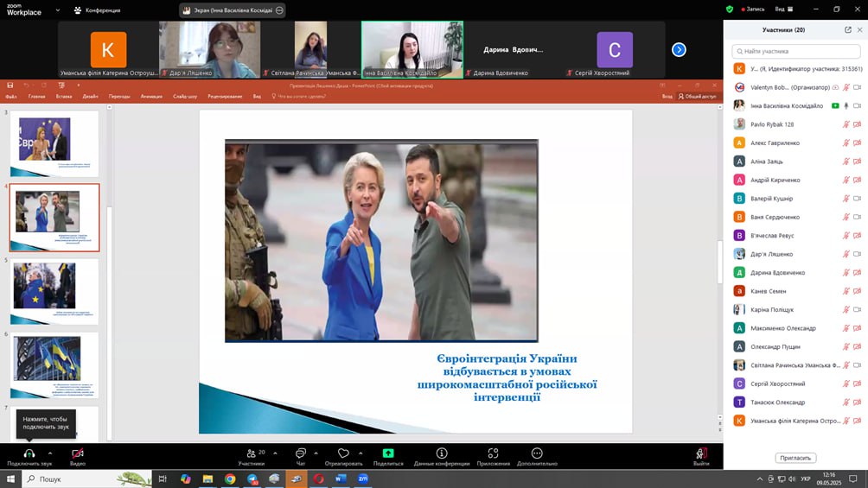The height and width of the screenshot is (488, 868).
Task: Click the Подключить звук headphone icon
Action: (x=29, y=453)
